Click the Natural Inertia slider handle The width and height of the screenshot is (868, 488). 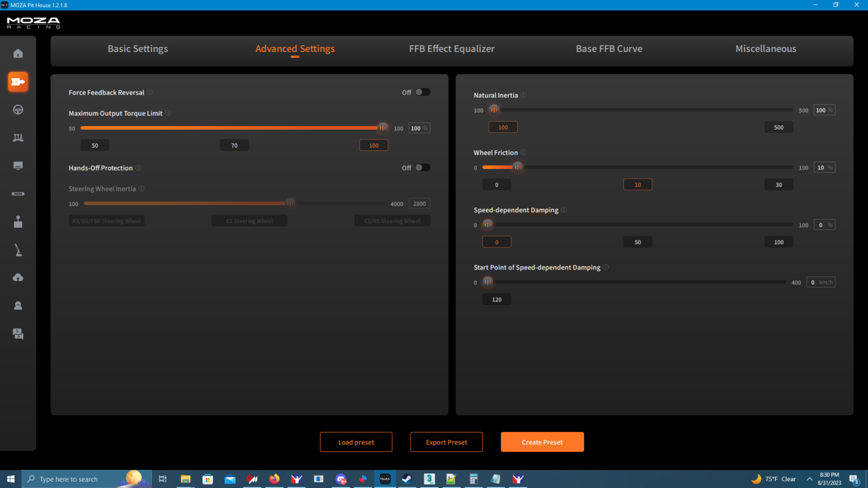(494, 110)
